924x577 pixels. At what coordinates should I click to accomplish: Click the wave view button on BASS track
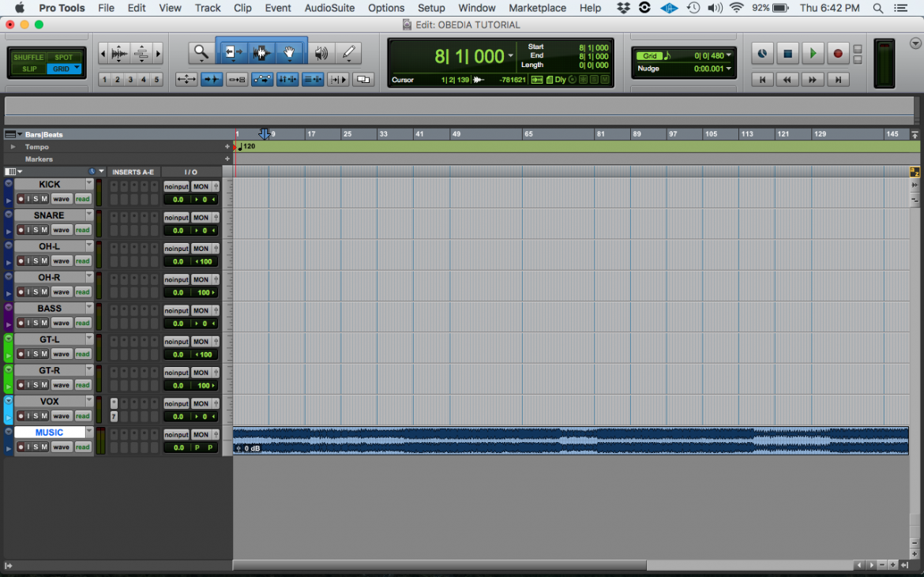61,323
